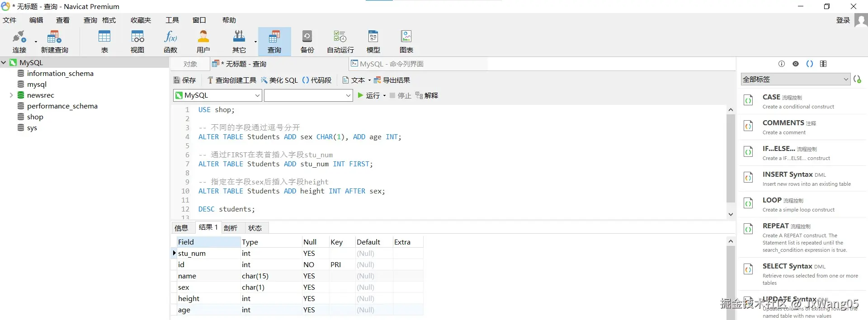
Task: Open the Connection icon dropdown arrow
Action: [36, 42]
